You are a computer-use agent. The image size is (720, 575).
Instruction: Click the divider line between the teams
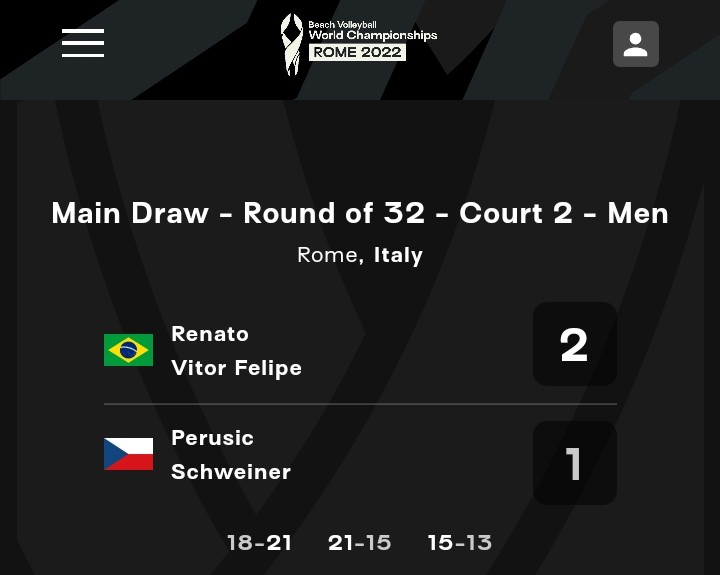360,404
